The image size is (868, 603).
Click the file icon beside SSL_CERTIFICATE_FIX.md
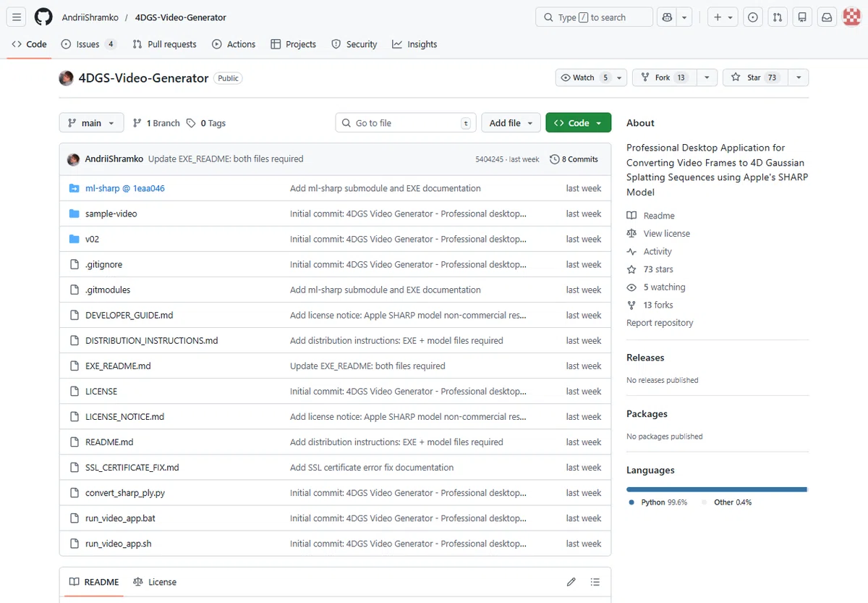click(74, 468)
